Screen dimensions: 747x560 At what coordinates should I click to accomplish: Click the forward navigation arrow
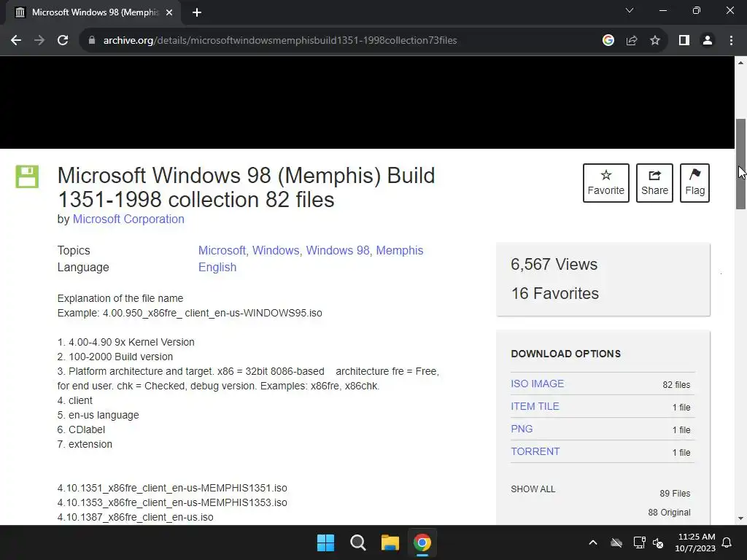tap(39, 41)
